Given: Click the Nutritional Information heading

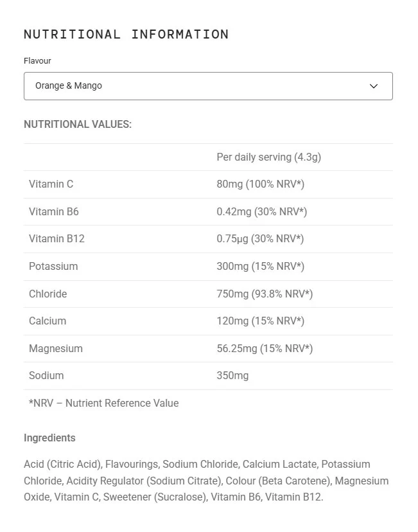Looking at the screenshot, I should tap(126, 34).
